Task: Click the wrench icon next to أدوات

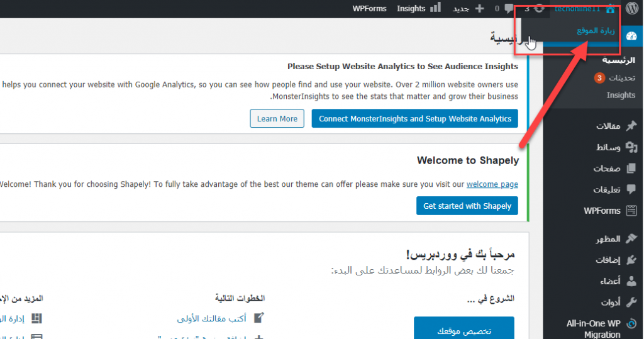Action: point(631,303)
